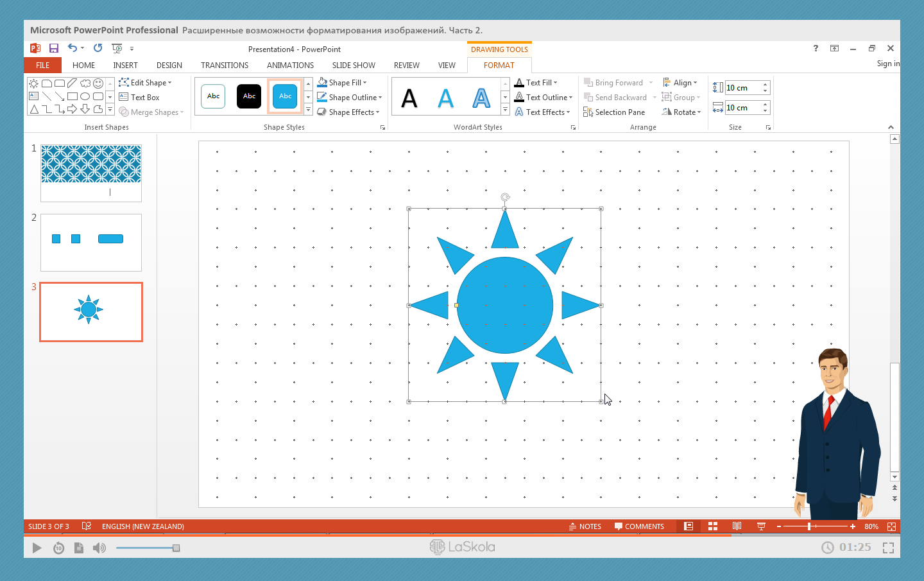This screenshot has width=924, height=581.
Task: Click the Slide Sorter view icon
Action: click(x=712, y=526)
